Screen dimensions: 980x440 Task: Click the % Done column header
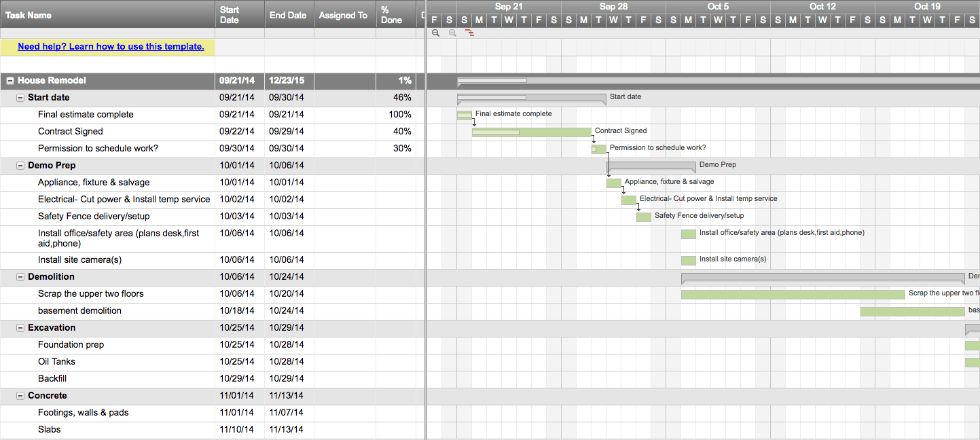pos(391,15)
